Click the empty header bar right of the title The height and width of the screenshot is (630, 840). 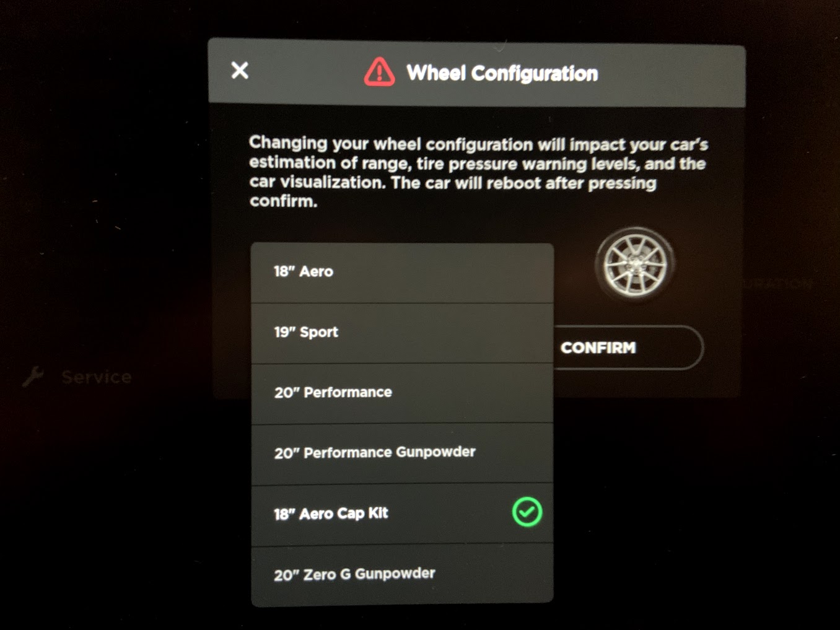(675, 74)
